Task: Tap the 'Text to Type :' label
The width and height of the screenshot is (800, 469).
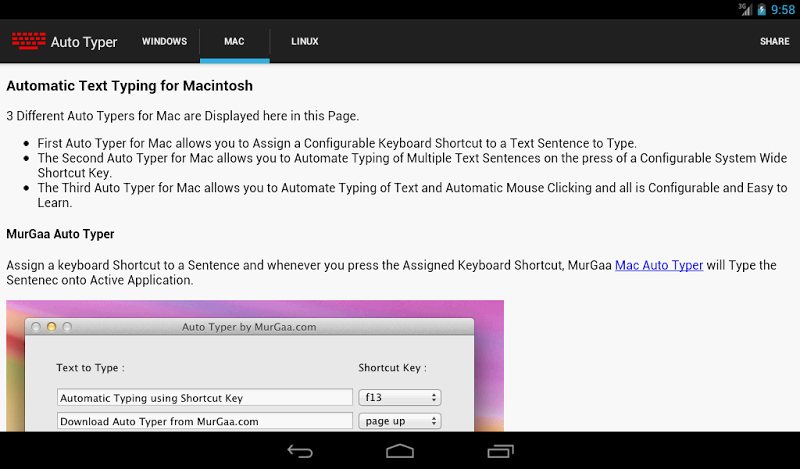Action: point(90,368)
